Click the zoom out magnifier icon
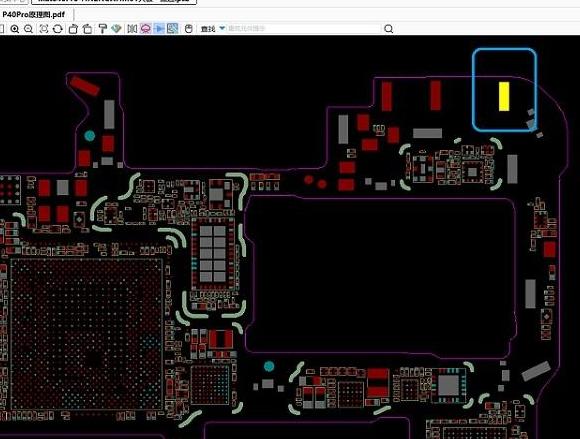This screenshot has width=580, height=439. click(x=28, y=29)
